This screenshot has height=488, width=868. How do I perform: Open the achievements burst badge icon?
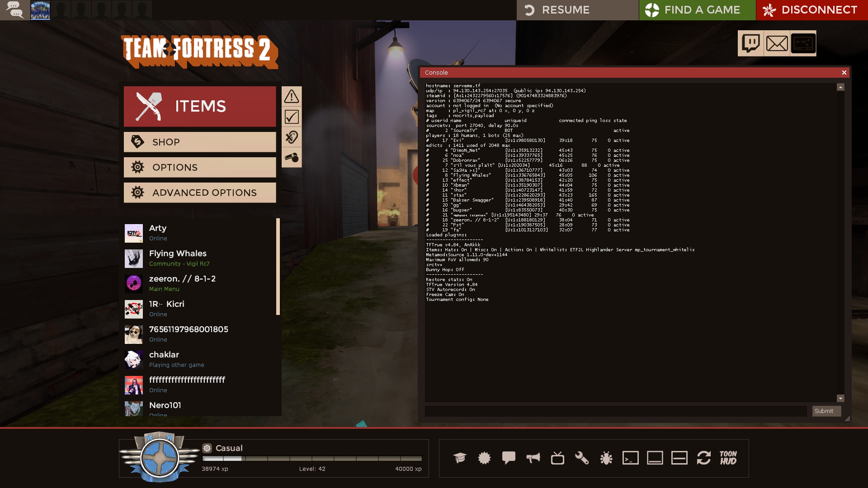pyautogui.click(x=484, y=458)
